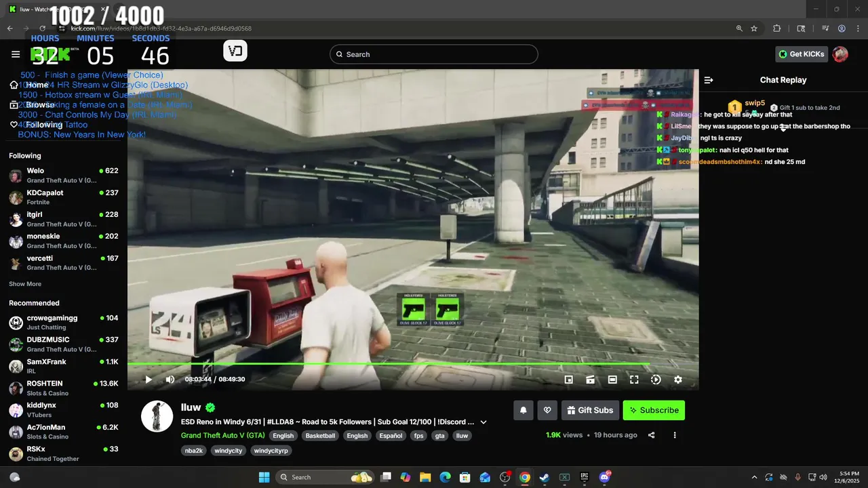Mute the video volume
868x488 pixels.
(x=170, y=380)
